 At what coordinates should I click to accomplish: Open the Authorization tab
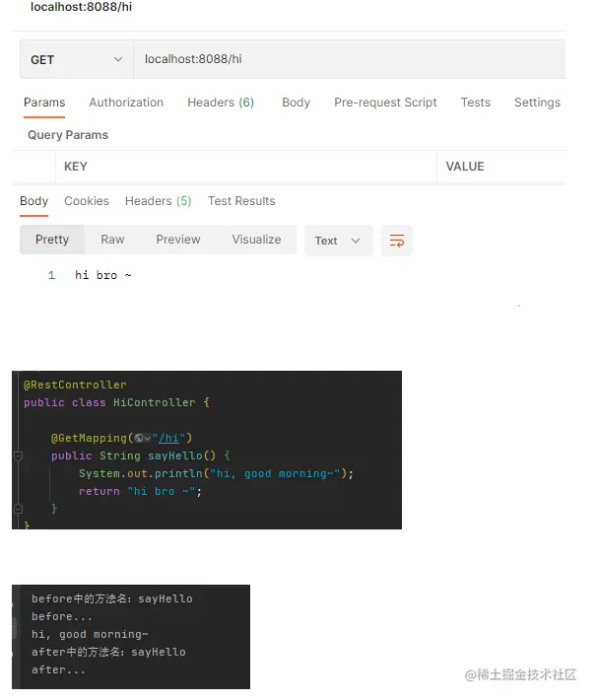tap(126, 103)
